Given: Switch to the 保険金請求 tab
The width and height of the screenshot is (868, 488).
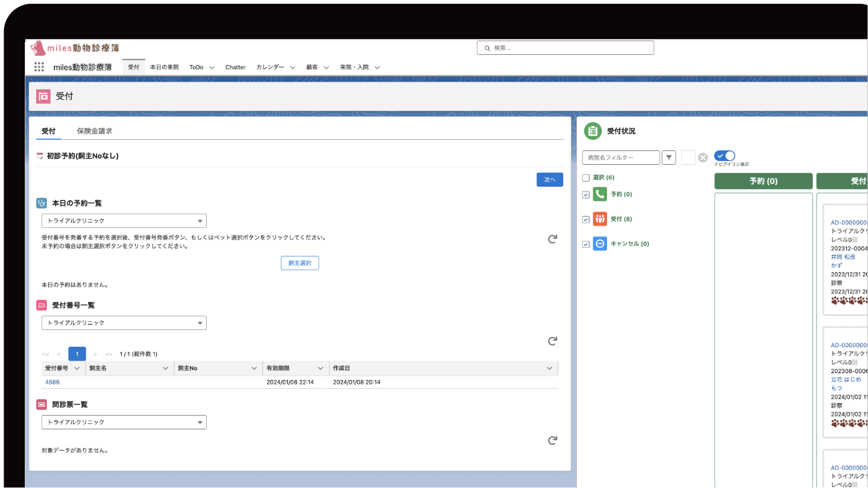Looking at the screenshot, I should (x=94, y=131).
